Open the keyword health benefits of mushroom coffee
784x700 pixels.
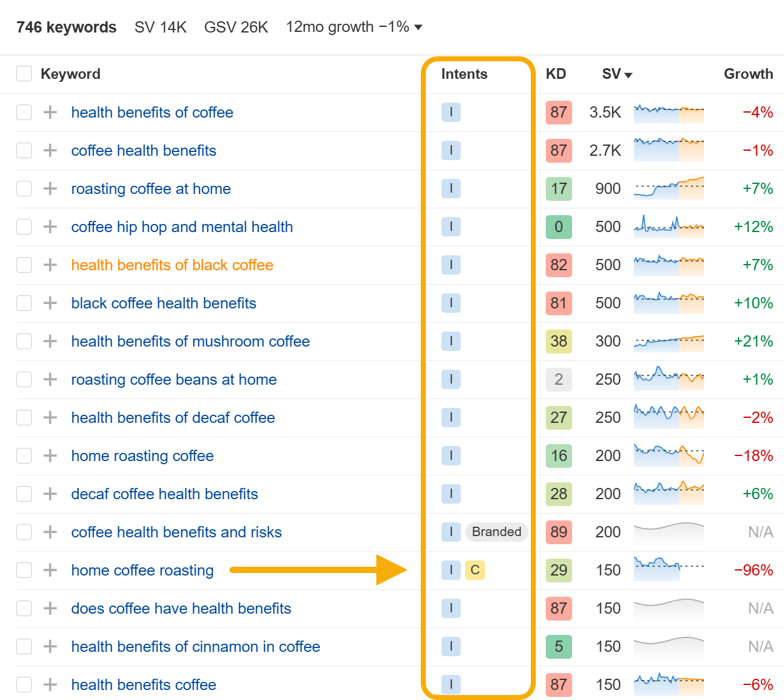click(191, 342)
